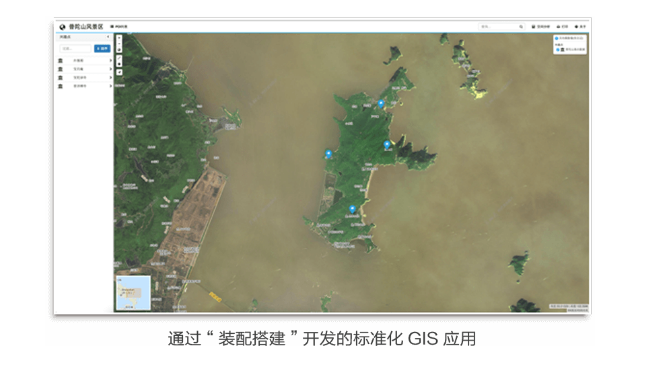Click the building icon of the first list row
The width and height of the screenshot is (653, 367).
pyautogui.click(x=60, y=61)
